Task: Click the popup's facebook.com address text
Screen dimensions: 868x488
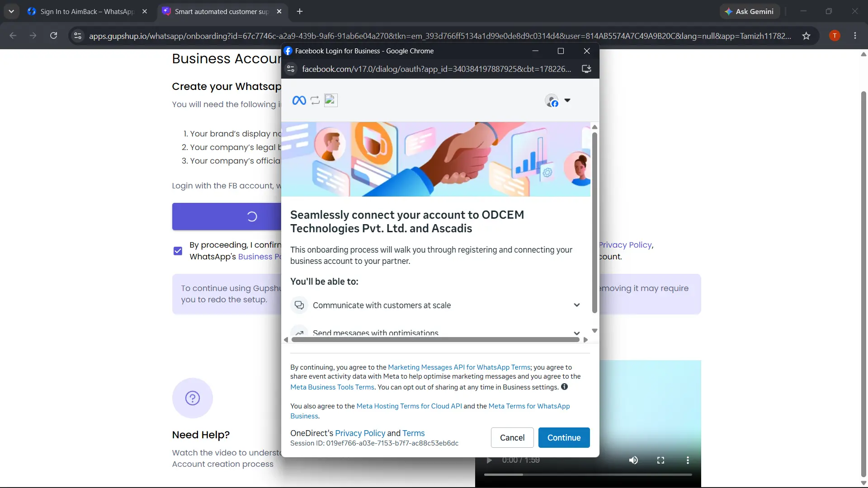Action: click(436, 69)
